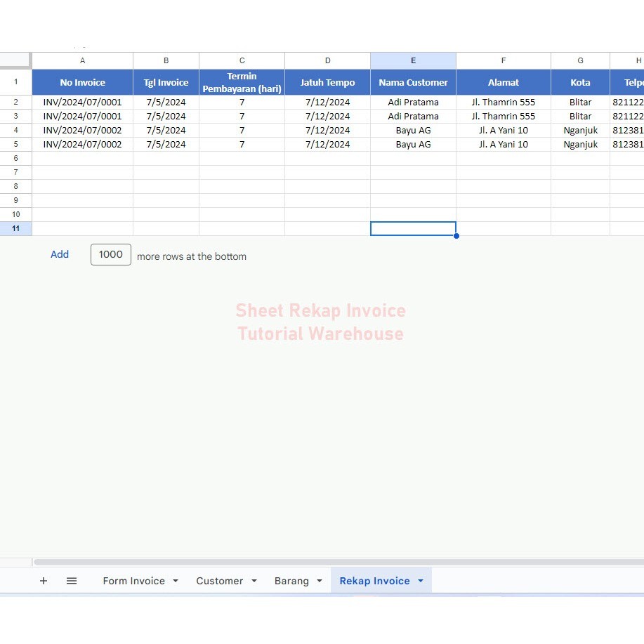Click 7/12/2024 in row 3
This screenshot has height=644, width=644.
(327, 117)
